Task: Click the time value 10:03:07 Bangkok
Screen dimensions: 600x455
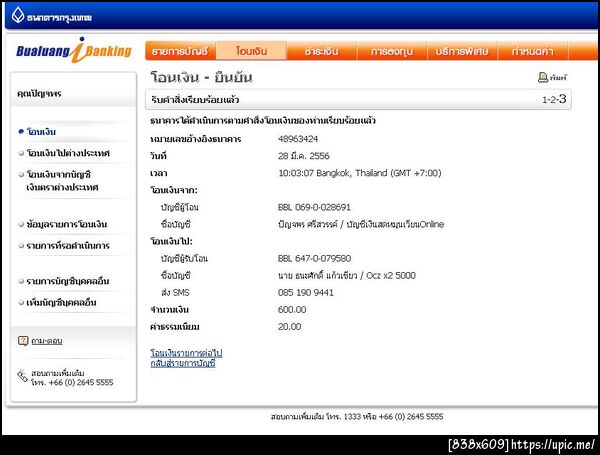Action: click(x=359, y=173)
